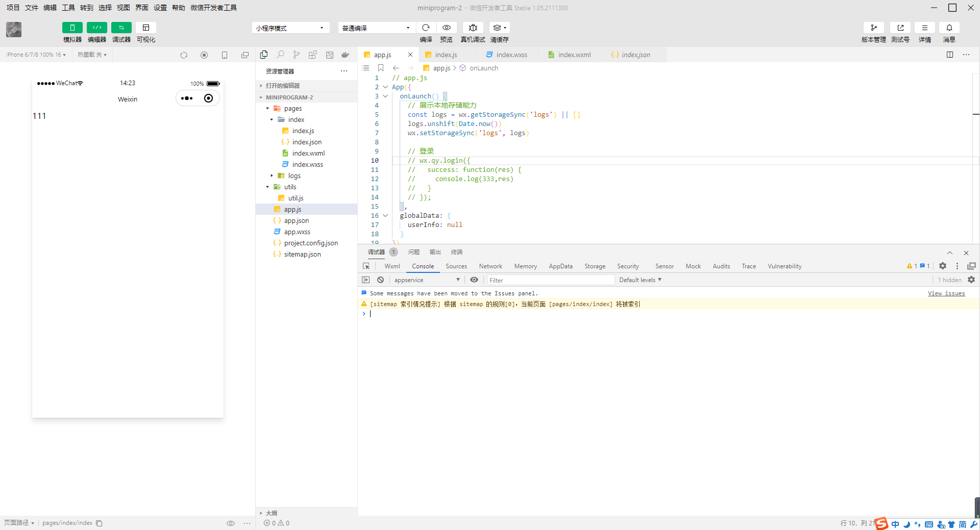Clear console with the block icon
Image resolution: width=980 pixels, height=530 pixels.
pyautogui.click(x=380, y=280)
